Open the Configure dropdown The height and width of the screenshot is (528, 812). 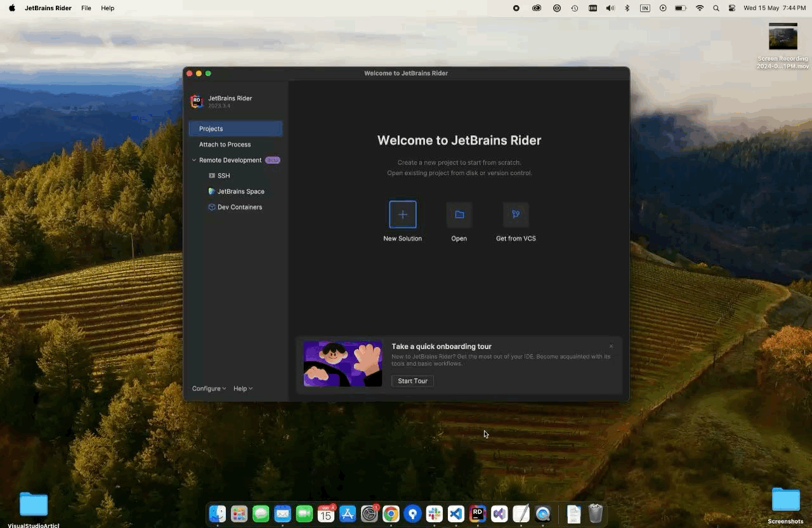(x=209, y=388)
